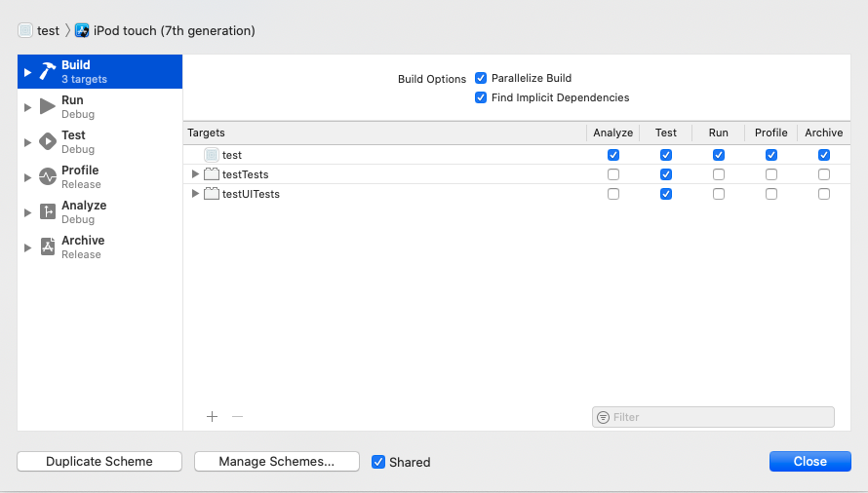Click the Build hammer icon in sidebar
This screenshot has height=493, width=868.
(48, 72)
